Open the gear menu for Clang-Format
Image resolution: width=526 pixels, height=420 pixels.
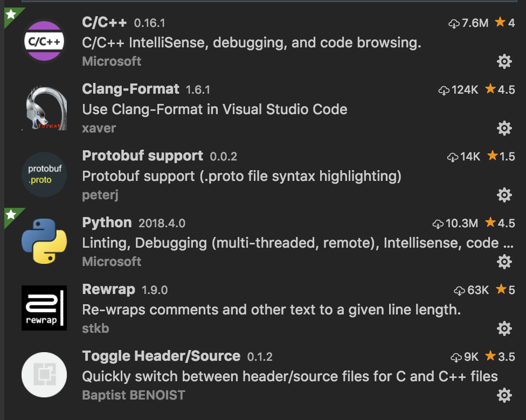(x=504, y=128)
